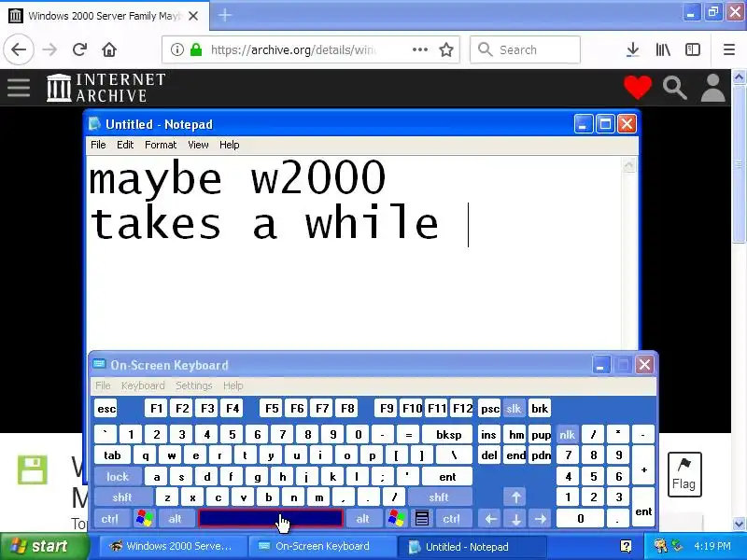The height and width of the screenshot is (560, 747).
Task: Toggle the Firefox sidebar icon
Action: [693, 49]
